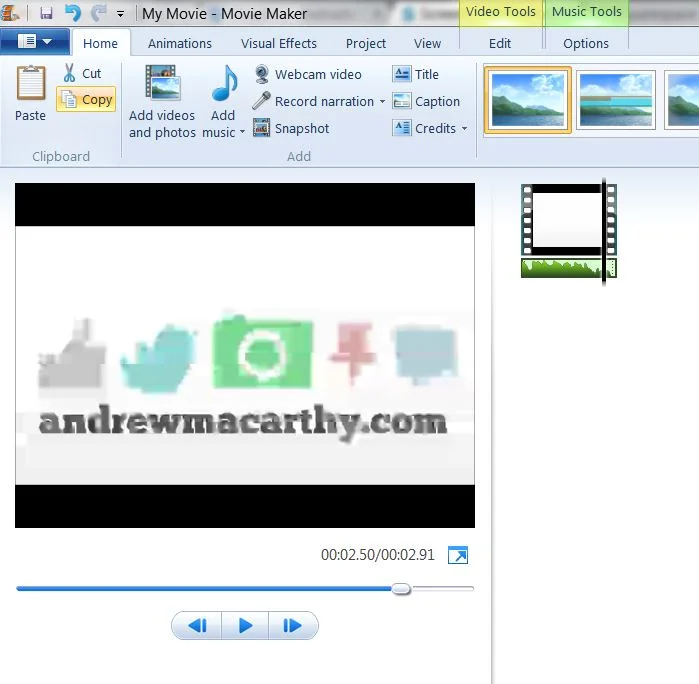Click Webcam video
Viewport: 699px width, 684px height.
pyautogui.click(x=308, y=74)
